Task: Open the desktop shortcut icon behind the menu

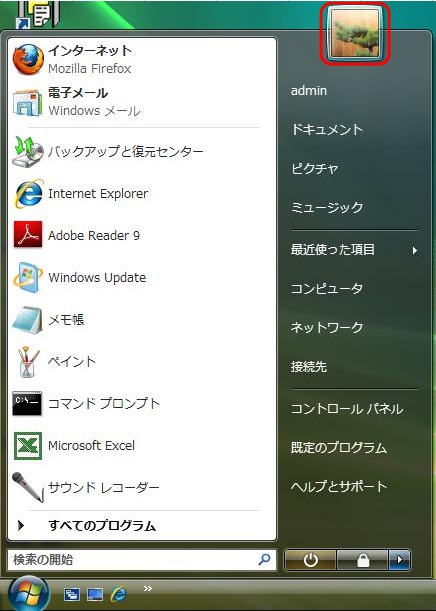Action: coord(38,14)
